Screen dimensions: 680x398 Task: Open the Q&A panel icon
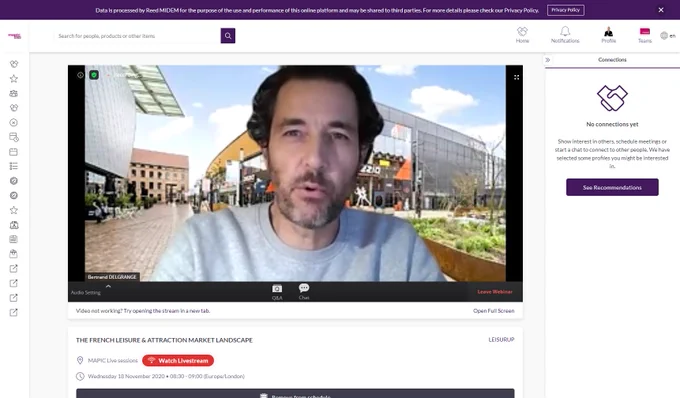tap(277, 292)
